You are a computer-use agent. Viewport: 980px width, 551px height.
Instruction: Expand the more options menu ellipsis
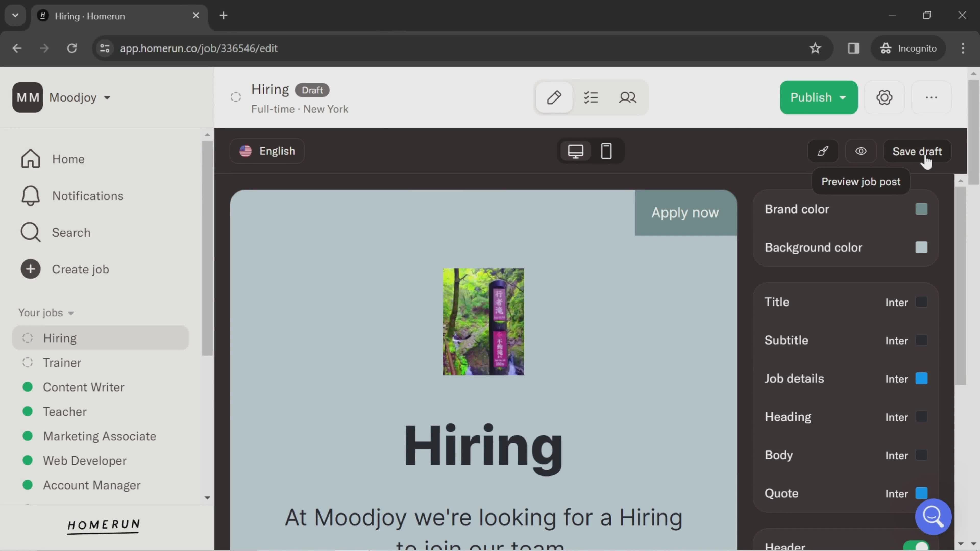932,97
